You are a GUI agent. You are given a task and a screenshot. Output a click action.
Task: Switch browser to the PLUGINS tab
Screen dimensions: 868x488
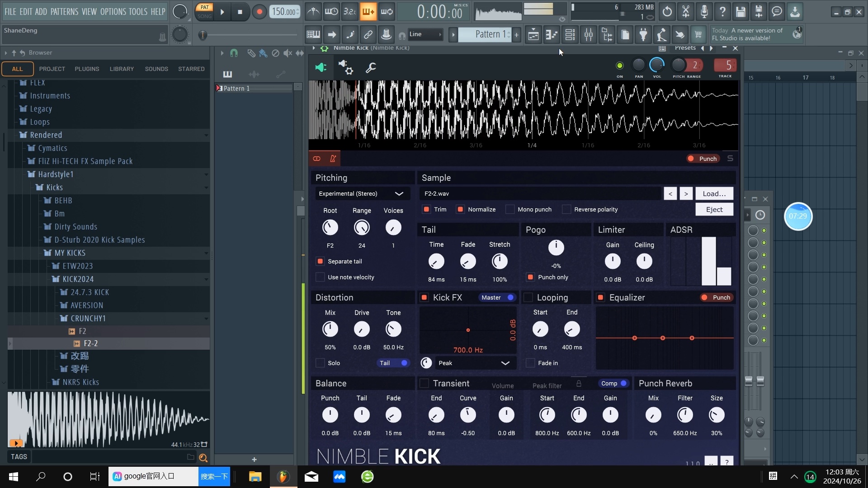tap(87, 69)
